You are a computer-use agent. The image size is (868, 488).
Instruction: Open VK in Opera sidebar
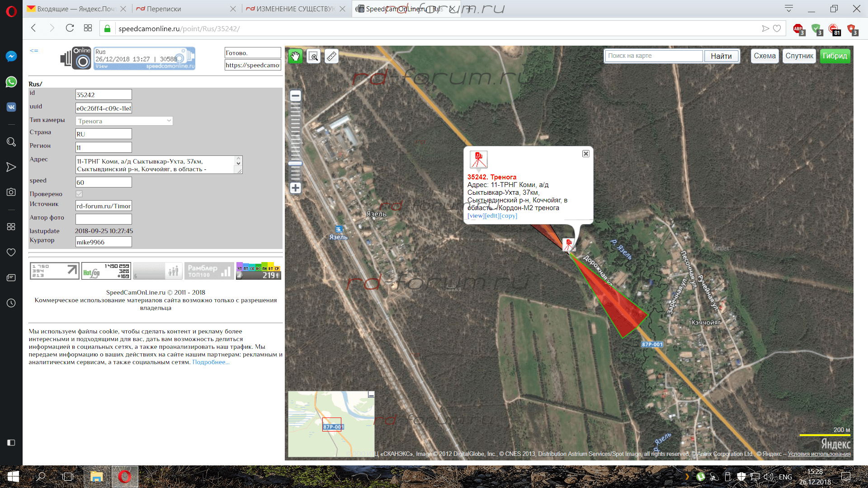[11, 107]
